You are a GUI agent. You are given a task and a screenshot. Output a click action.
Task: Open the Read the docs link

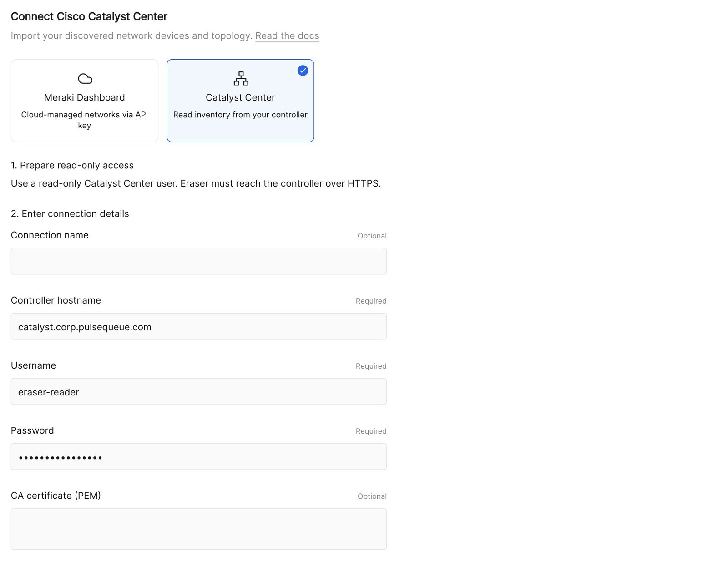point(287,36)
